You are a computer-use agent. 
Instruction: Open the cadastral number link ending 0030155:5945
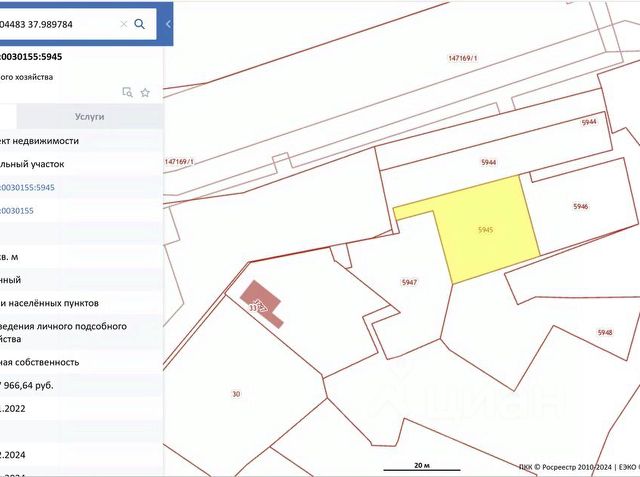coord(27,188)
